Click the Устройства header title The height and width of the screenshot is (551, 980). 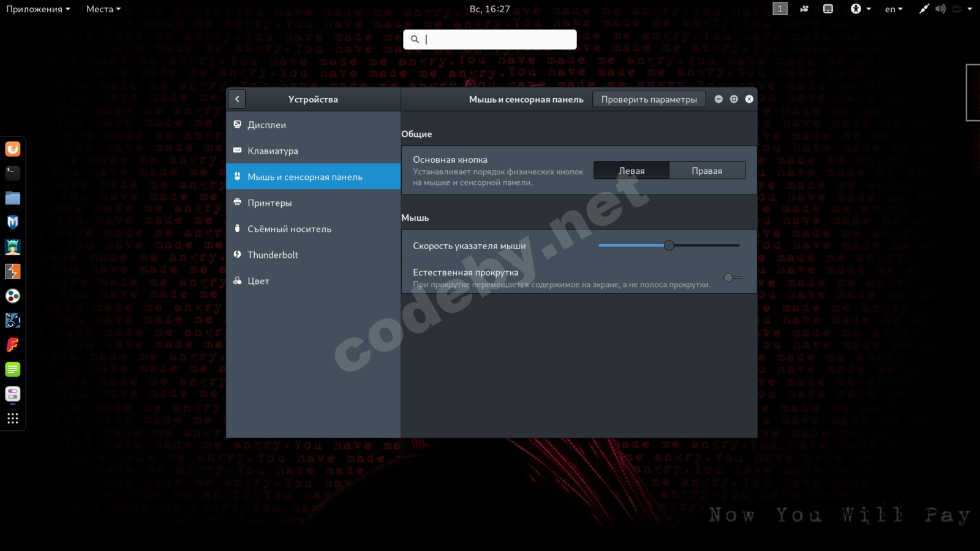coord(313,99)
